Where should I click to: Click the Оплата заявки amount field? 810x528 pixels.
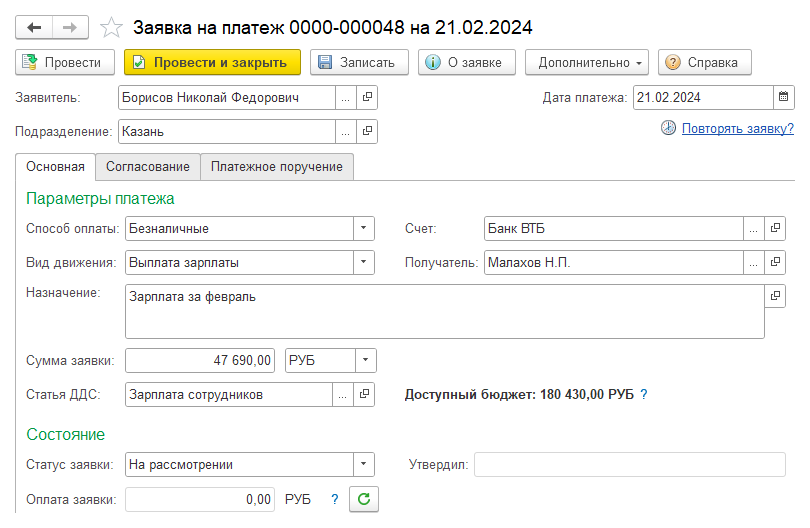tap(200, 500)
